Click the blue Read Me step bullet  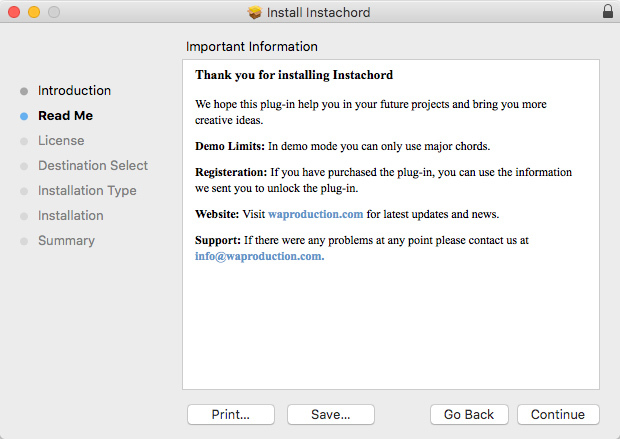click(24, 116)
